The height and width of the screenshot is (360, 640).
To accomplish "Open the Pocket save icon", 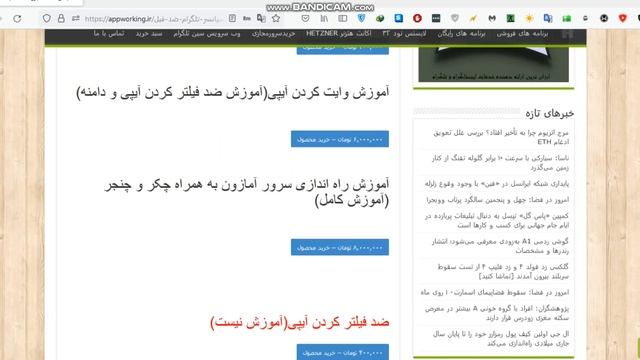I will pos(305,18).
